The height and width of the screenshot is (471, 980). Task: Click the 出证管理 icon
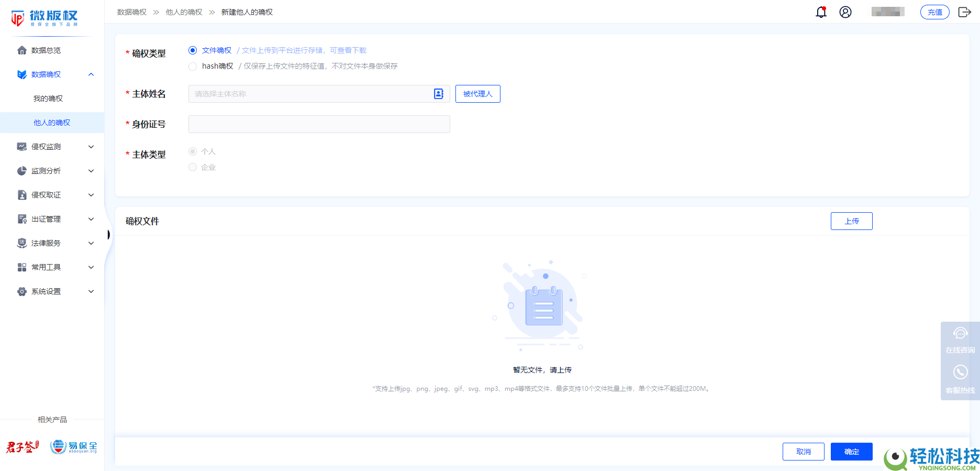[x=22, y=219]
